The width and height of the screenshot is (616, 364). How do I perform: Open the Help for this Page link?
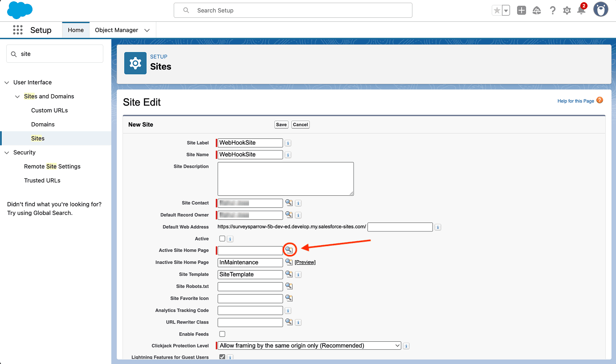(x=575, y=101)
